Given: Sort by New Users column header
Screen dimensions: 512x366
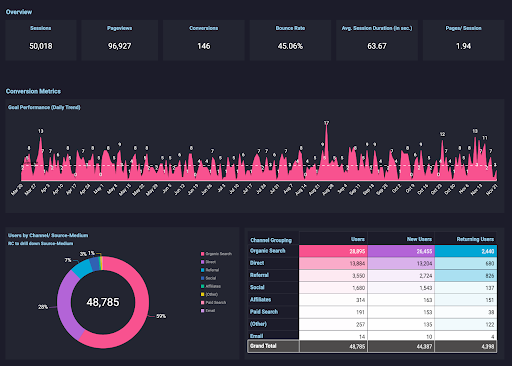Looking at the screenshot, I should pyautogui.click(x=419, y=239).
